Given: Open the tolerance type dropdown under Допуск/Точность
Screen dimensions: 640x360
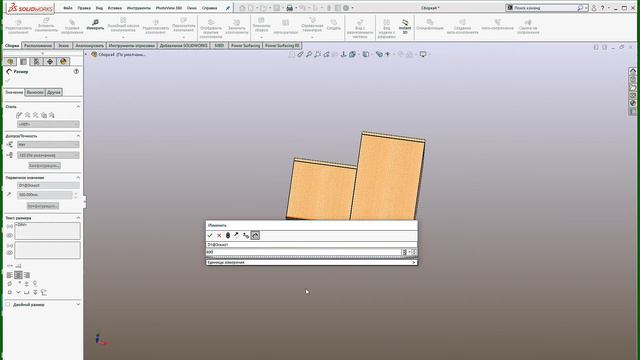Looking at the screenshot, I should [x=48, y=144].
